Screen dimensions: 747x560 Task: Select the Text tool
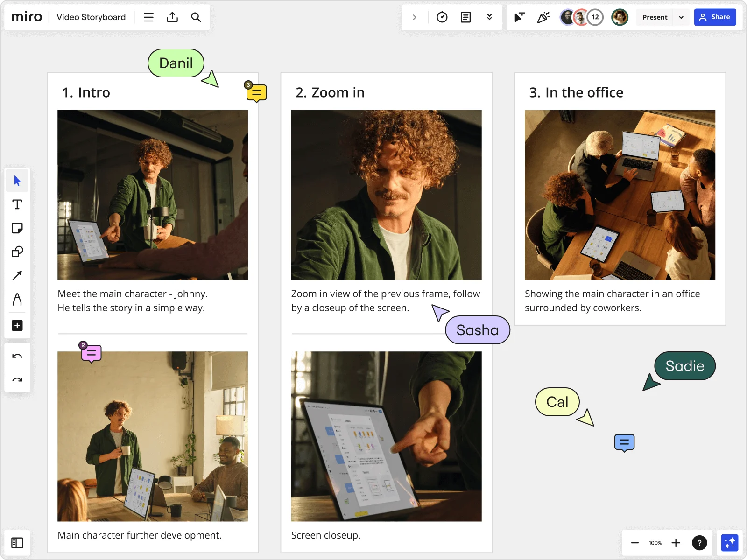(x=17, y=204)
